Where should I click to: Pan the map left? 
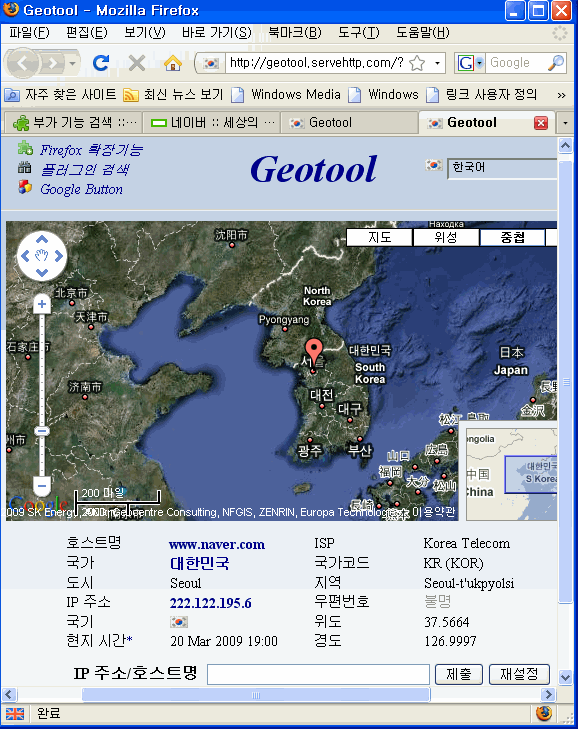(25, 256)
